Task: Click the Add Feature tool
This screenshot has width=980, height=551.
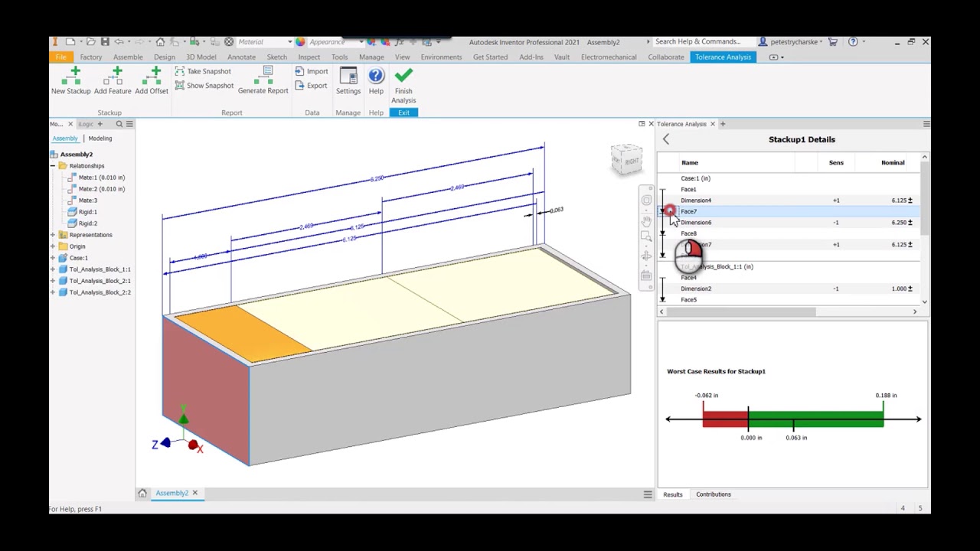Action: 113,81
